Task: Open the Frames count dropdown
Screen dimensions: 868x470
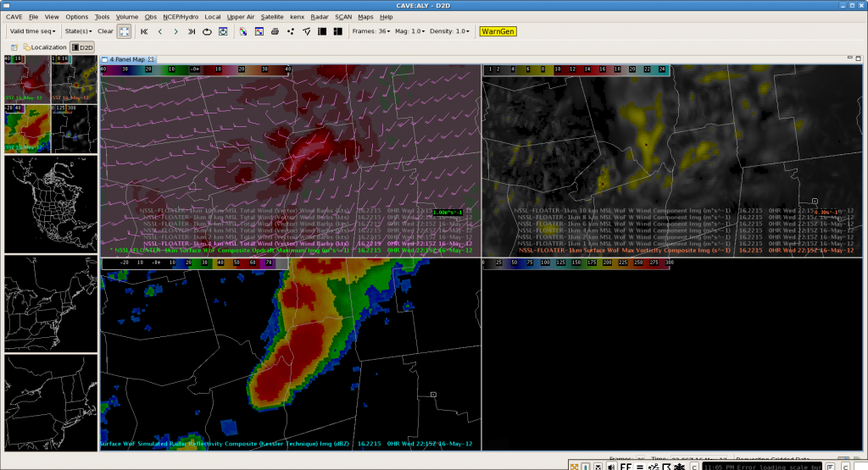Action: tap(370, 31)
